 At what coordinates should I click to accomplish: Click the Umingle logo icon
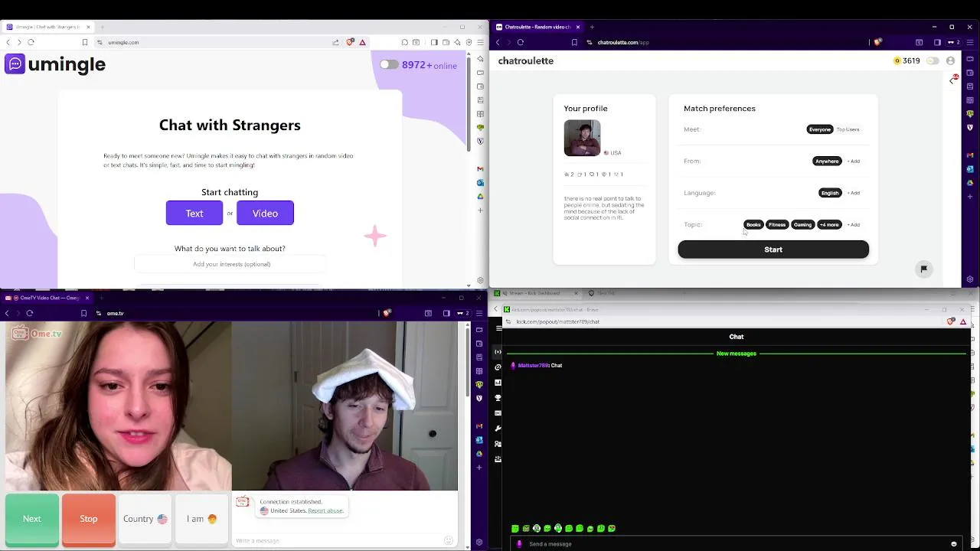[15, 64]
